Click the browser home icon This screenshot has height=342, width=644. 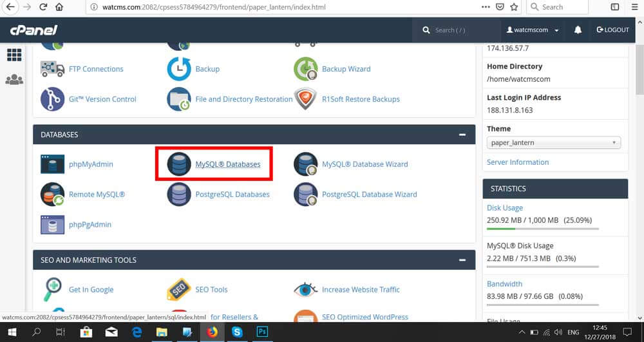pyautogui.click(x=59, y=7)
